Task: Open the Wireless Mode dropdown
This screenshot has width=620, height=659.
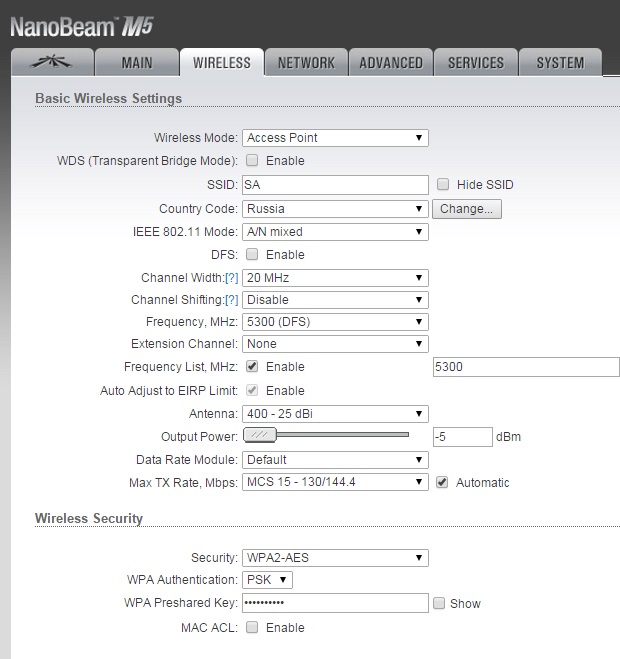Action: tap(335, 138)
